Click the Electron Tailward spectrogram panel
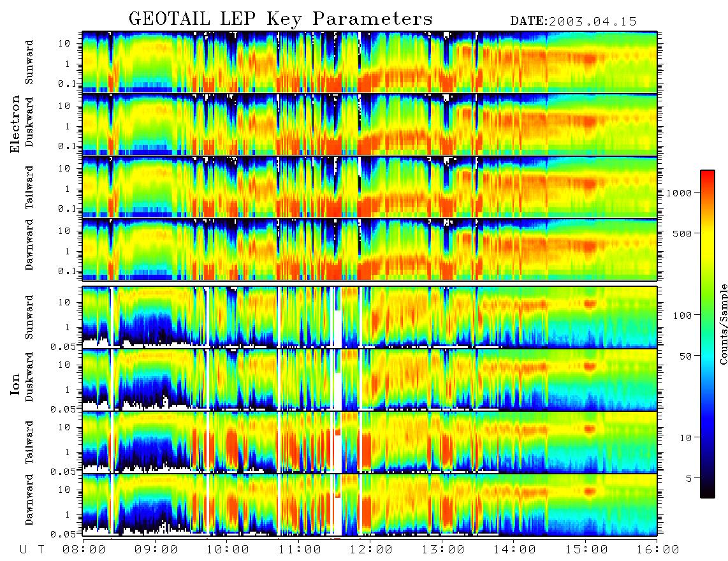Viewport: 728px width, 561px height. pos(370,187)
